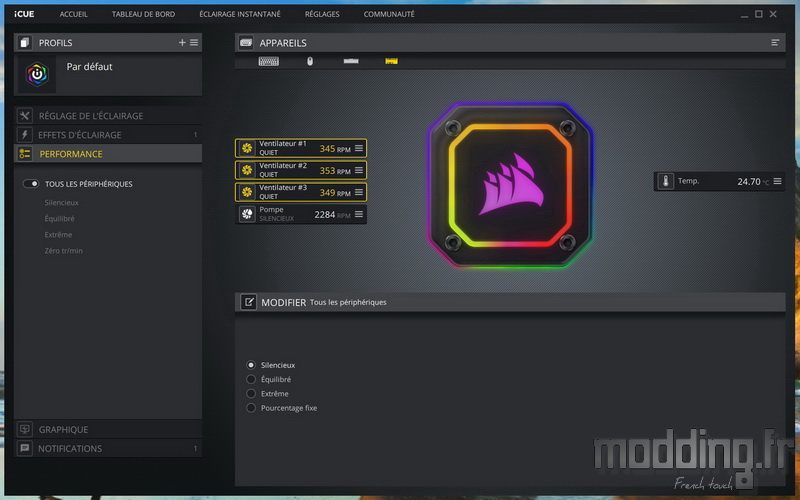Open Ventilateur #2 options menu
The image size is (800, 500).
coord(359,170)
